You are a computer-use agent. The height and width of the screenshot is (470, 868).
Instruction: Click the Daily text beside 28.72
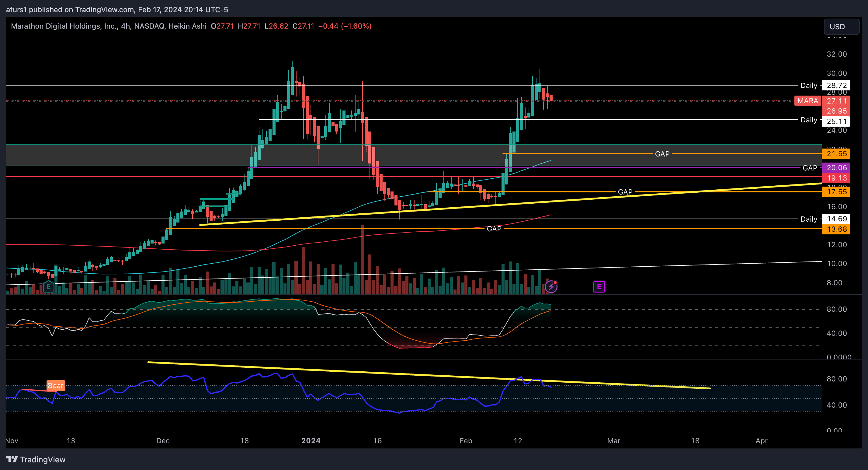(809, 86)
